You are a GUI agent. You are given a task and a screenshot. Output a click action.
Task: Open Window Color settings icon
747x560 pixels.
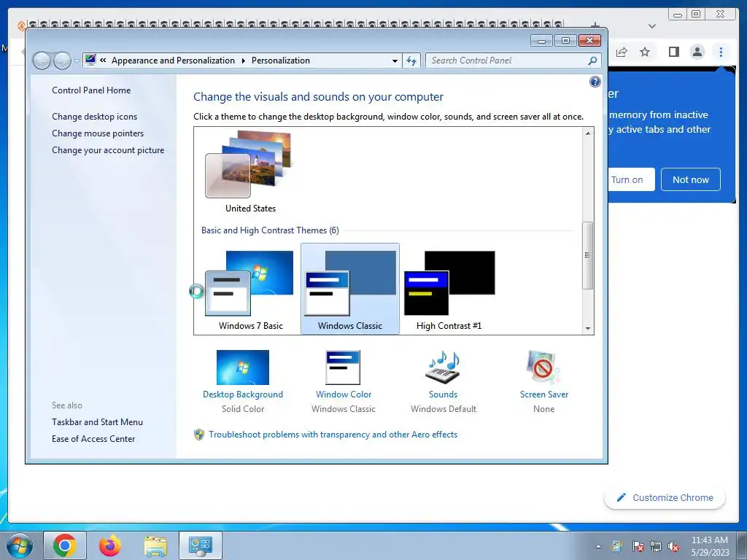(343, 367)
